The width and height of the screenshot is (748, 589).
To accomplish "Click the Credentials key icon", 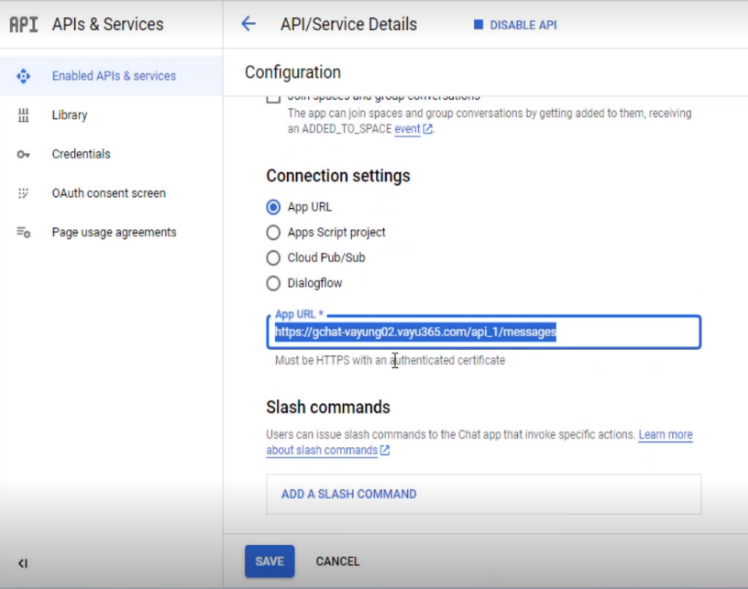I will click(x=24, y=154).
